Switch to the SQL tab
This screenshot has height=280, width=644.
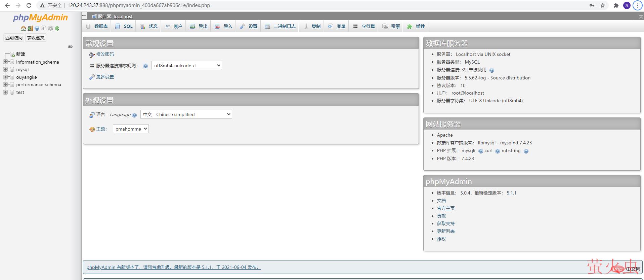pos(124,26)
